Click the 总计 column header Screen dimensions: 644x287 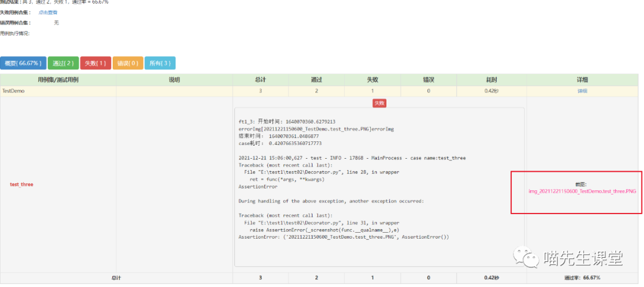tap(261, 80)
